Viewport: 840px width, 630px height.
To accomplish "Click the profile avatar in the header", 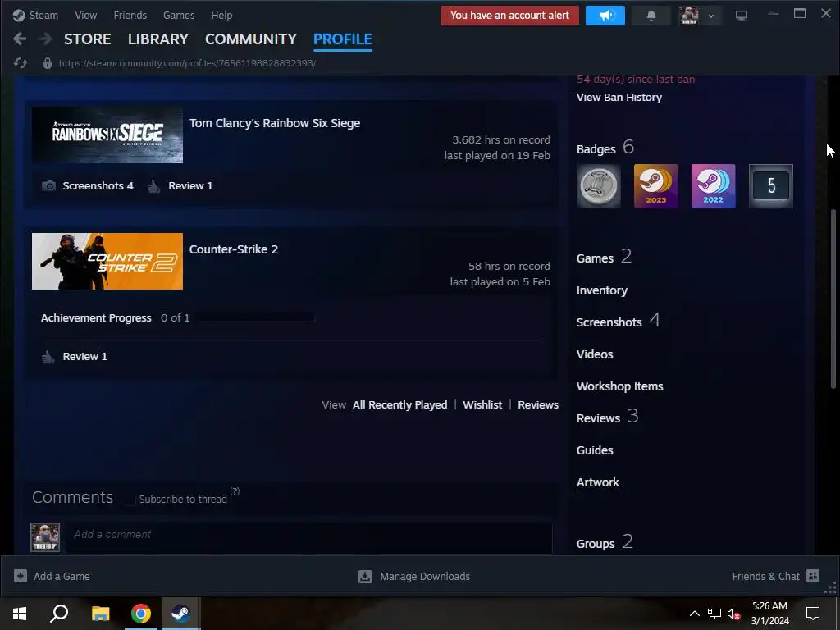I will [689, 16].
